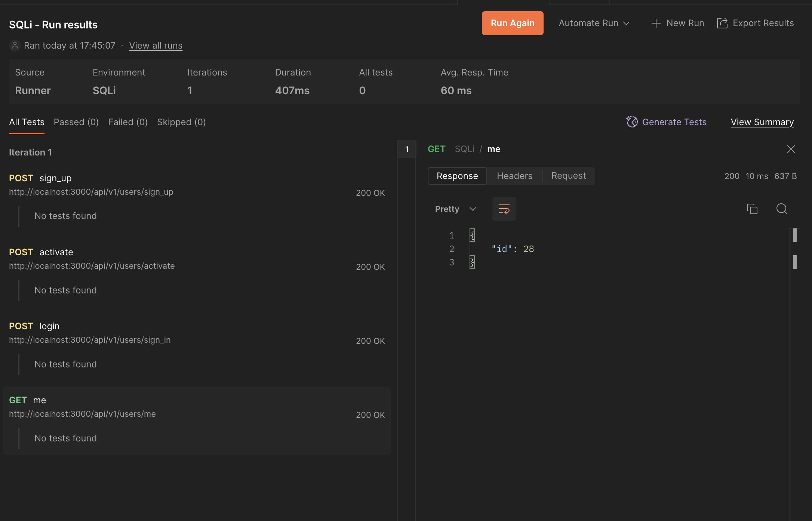
Task: Click the Generate Tests sparkle icon
Action: click(632, 122)
